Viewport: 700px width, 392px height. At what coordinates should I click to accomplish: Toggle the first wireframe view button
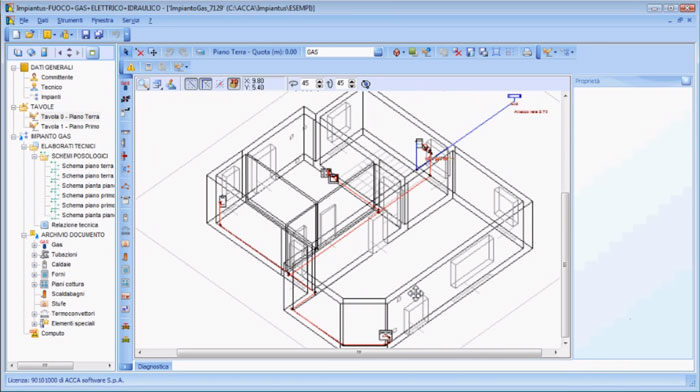(x=191, y=84)
